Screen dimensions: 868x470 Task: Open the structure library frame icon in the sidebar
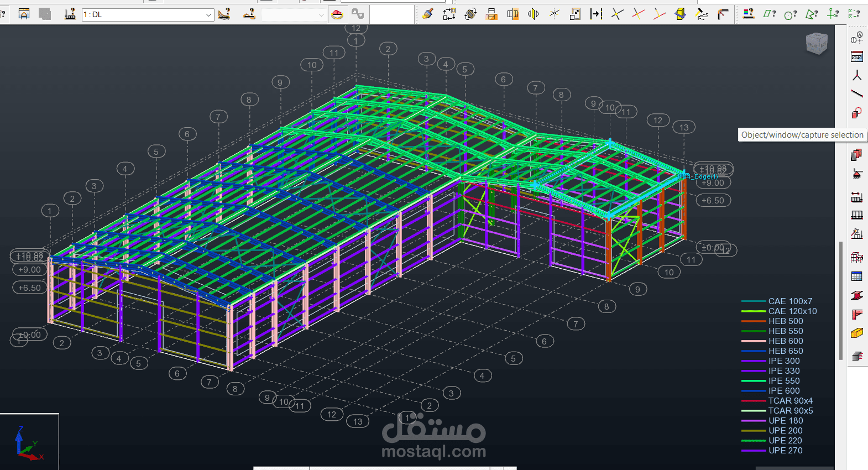tap(857, 257)
